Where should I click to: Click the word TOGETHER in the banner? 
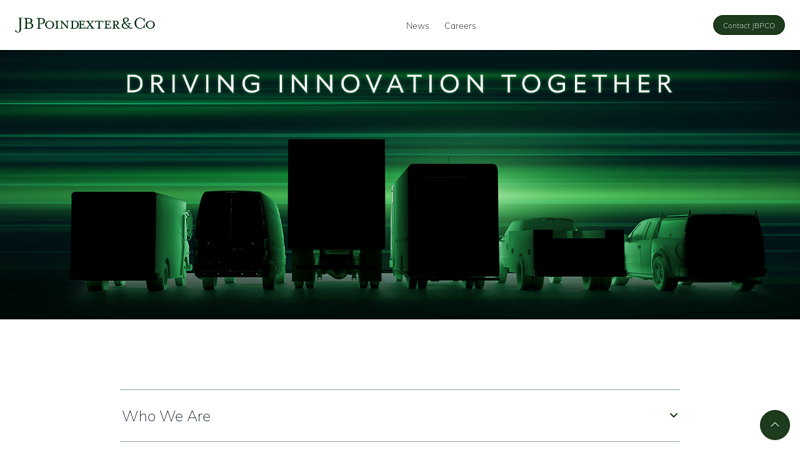pyautogui.click(x=588, y=84)
